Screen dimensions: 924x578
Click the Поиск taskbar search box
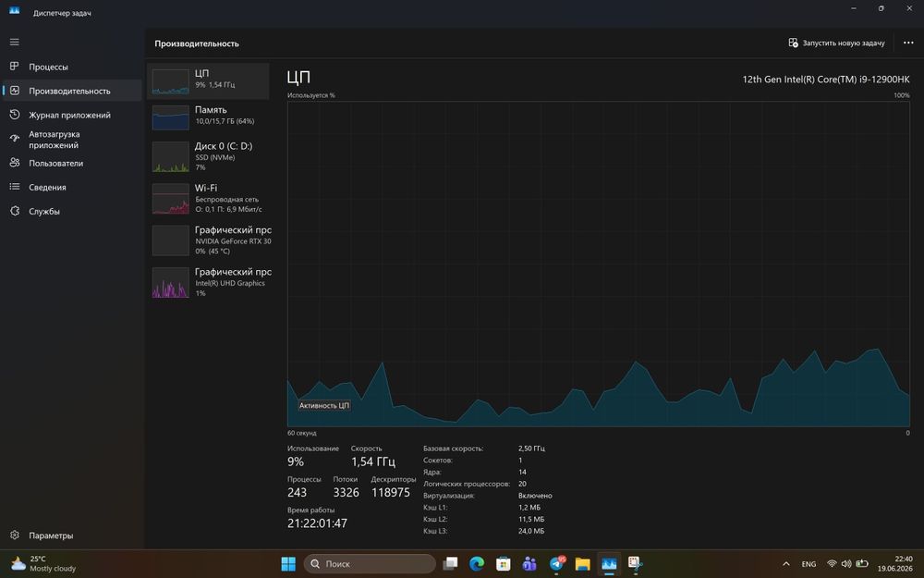(370, 564)
